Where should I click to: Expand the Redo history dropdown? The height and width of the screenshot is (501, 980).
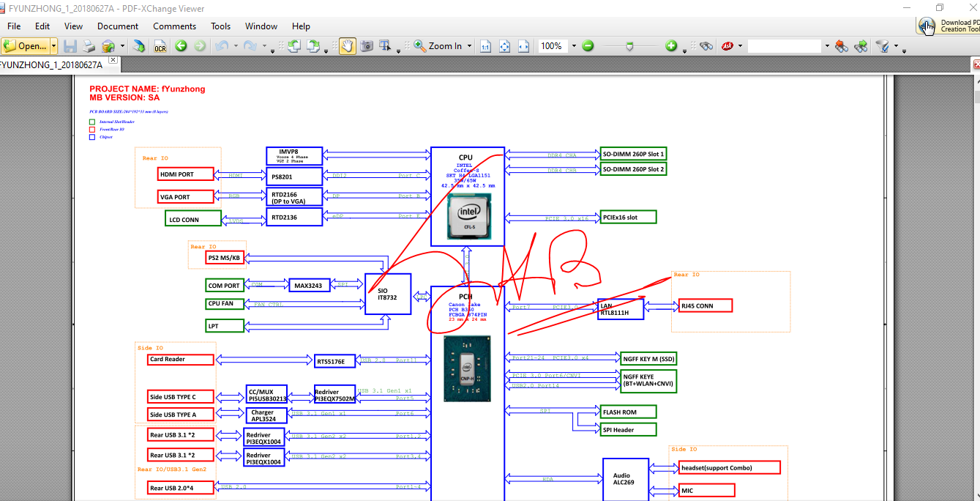263,46
